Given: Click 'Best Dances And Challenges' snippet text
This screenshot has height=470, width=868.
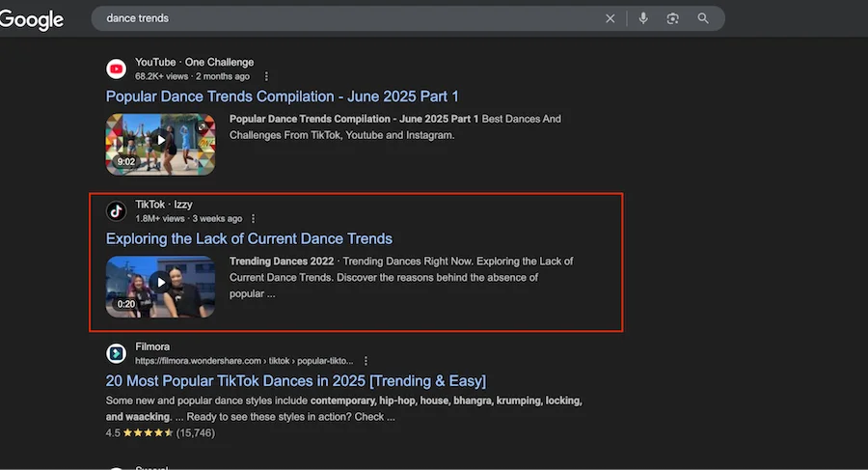Looking at the screenshot, I should pos(395,127).
